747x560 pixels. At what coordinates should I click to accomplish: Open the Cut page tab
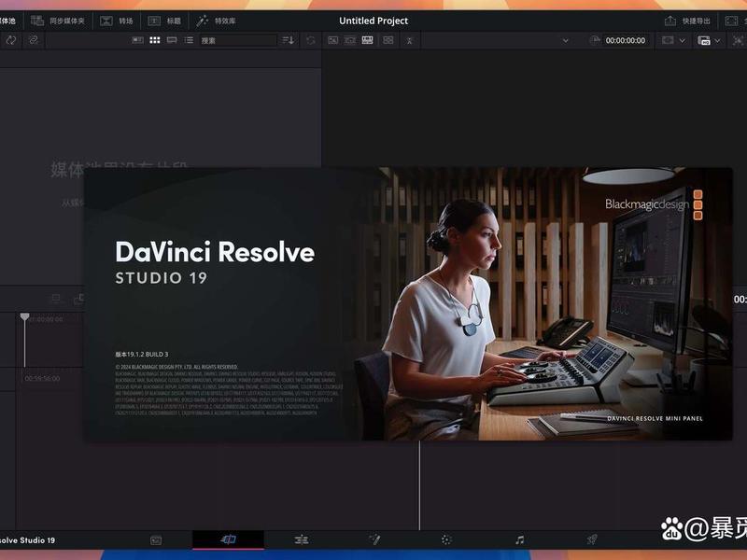point(228,539)
